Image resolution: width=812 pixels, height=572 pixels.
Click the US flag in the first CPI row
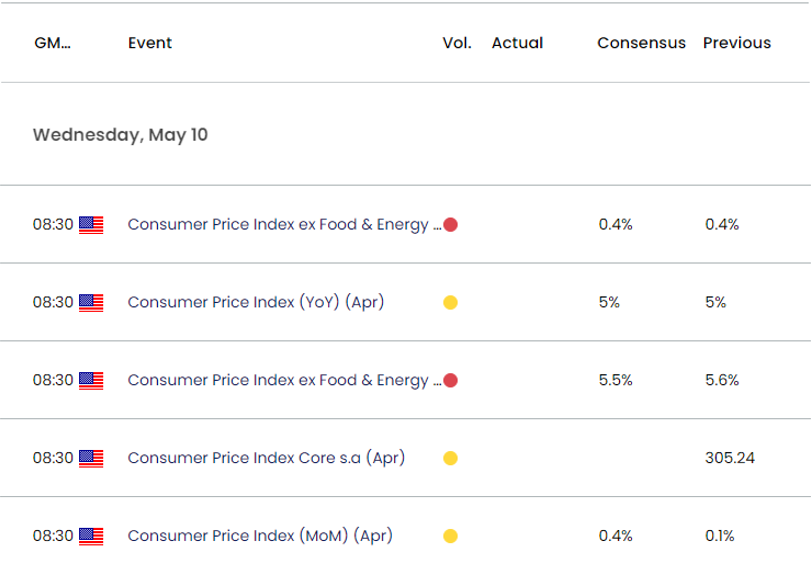tap(91, 225)
